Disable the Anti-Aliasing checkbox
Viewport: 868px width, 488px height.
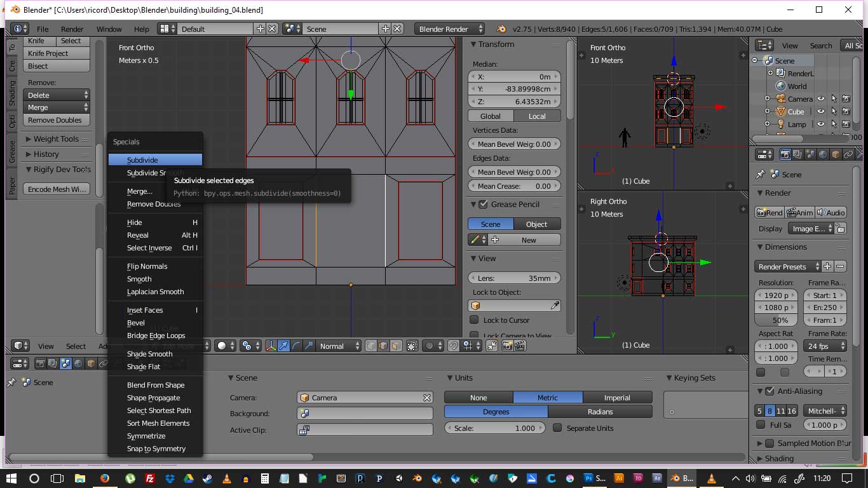click(770, 391)
